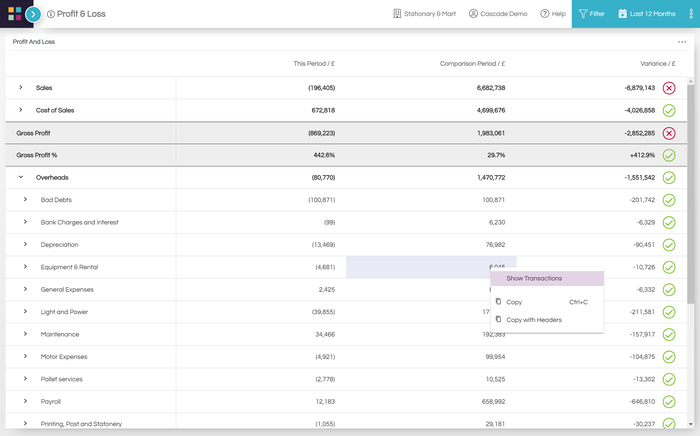Click the green check icon in Gross Profit % row

[x=669, y=155]
